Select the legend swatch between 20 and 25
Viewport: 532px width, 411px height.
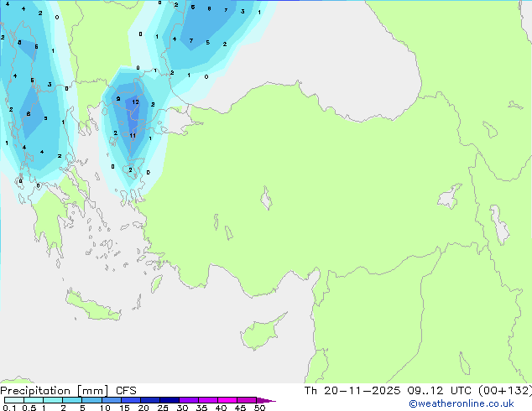pos(150,400)
